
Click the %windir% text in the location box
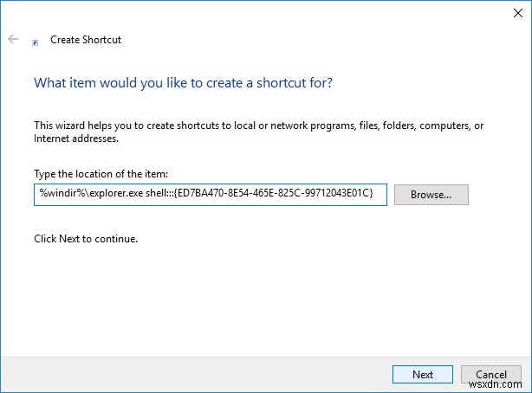click(57, 195)
